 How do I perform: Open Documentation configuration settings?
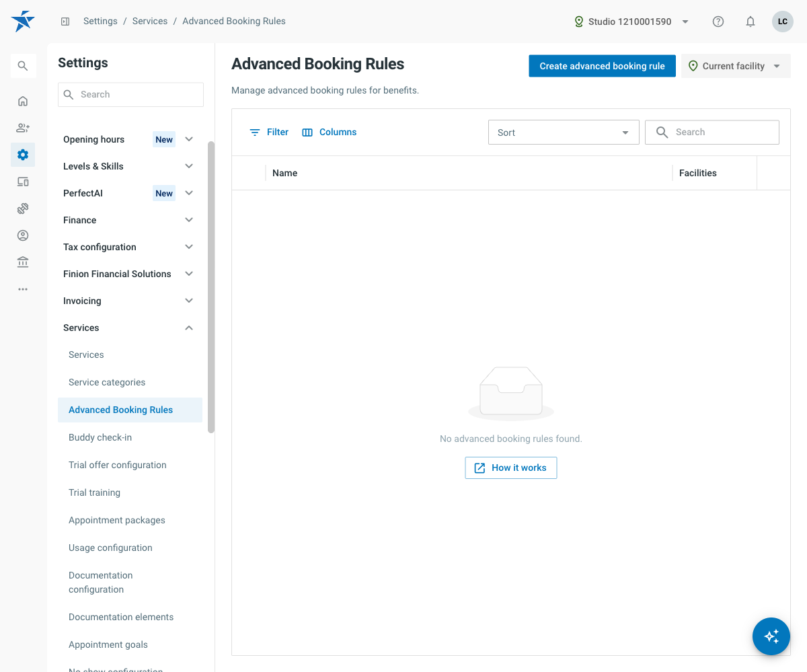(130, 583)
